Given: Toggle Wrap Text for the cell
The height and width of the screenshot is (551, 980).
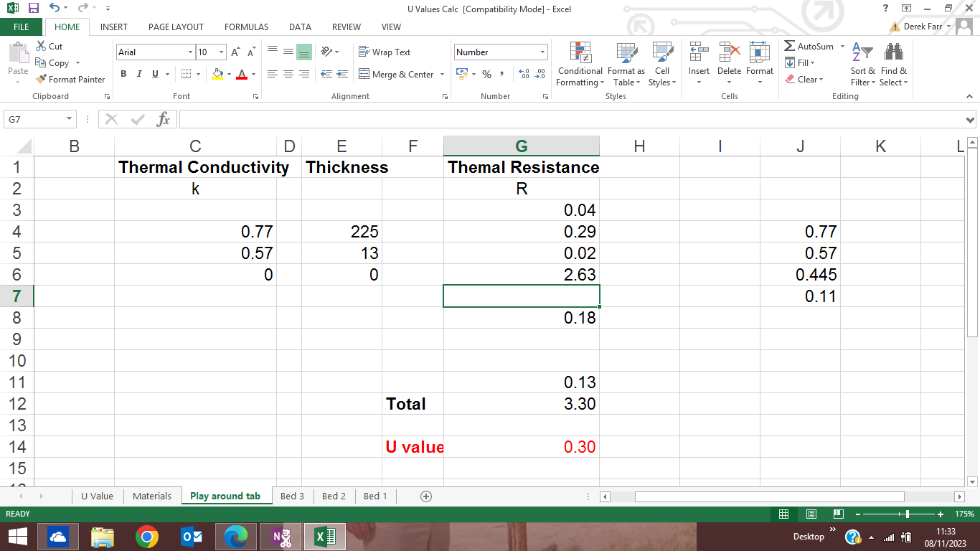Looking at the screenshot, I should tap(385, 52).
